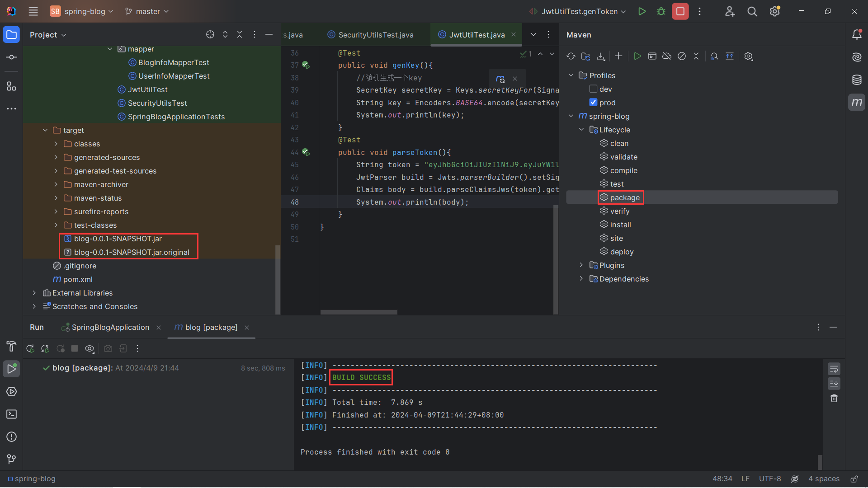Open the Notifications bell tool window

(857, 34)
